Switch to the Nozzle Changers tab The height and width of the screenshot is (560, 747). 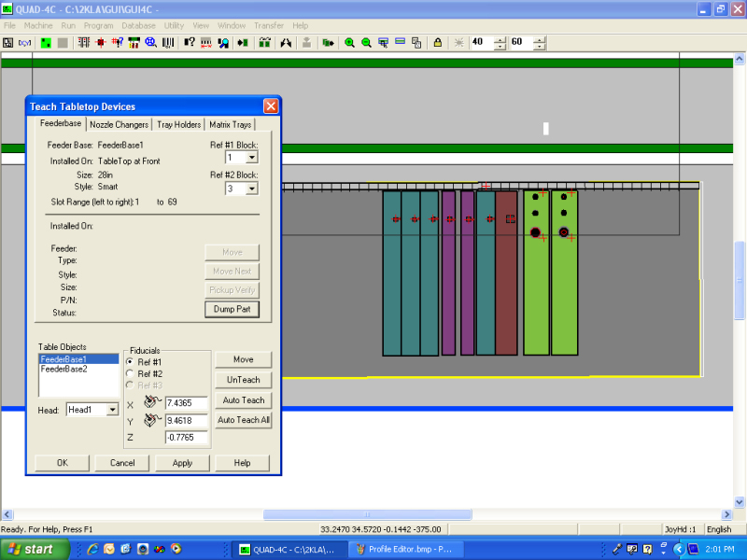pyautogui.click(x=120, y=125)
